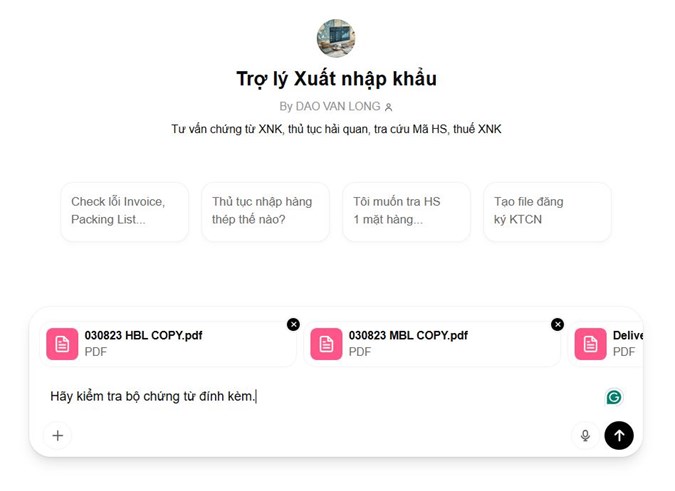Click the pink PDF icon of MBL COPY

[x=326, y=344]
